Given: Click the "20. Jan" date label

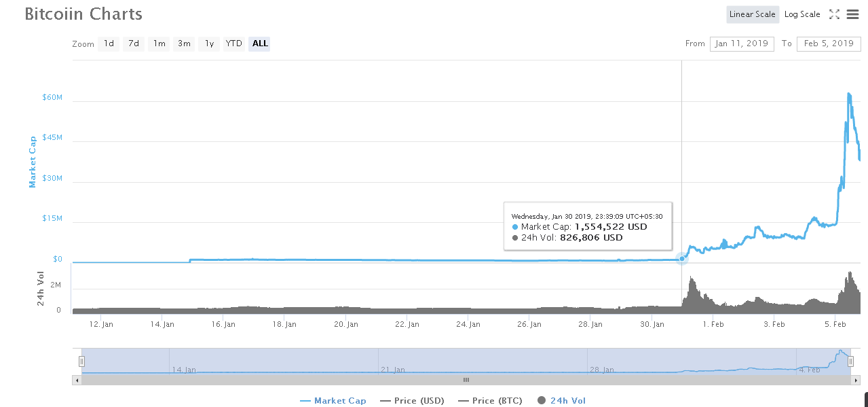Looking at the screenshot, I should (346, 325).
